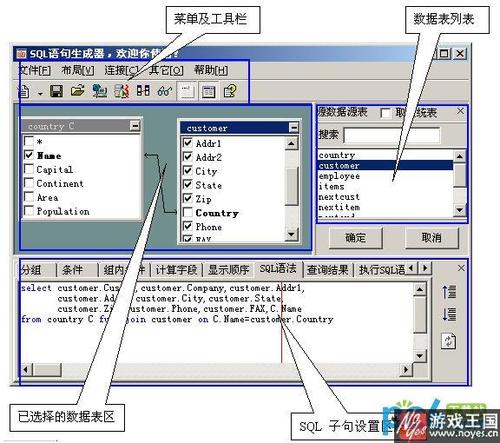Image resolution: width=500 pixels, height=443 pixels.
Task: Select employee in the table list
Action: click(385, 176)
